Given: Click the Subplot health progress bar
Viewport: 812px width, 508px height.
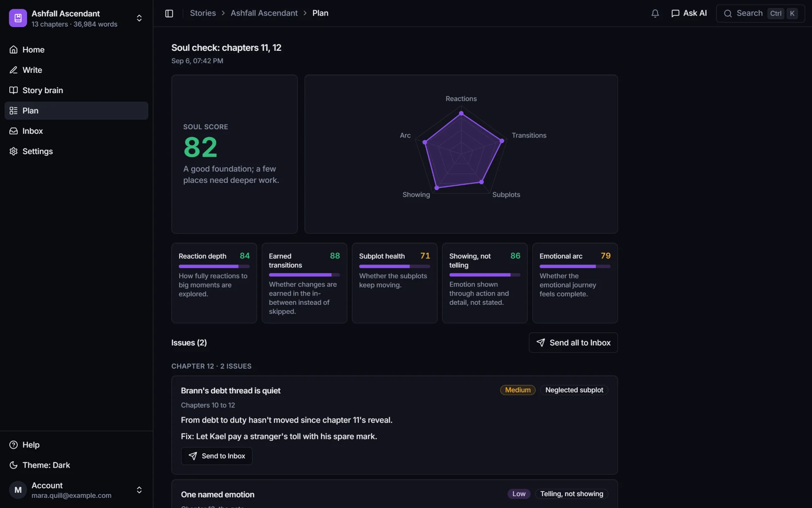Looking at the screenshot, I should pyautogui.click(x=394, y=266).
